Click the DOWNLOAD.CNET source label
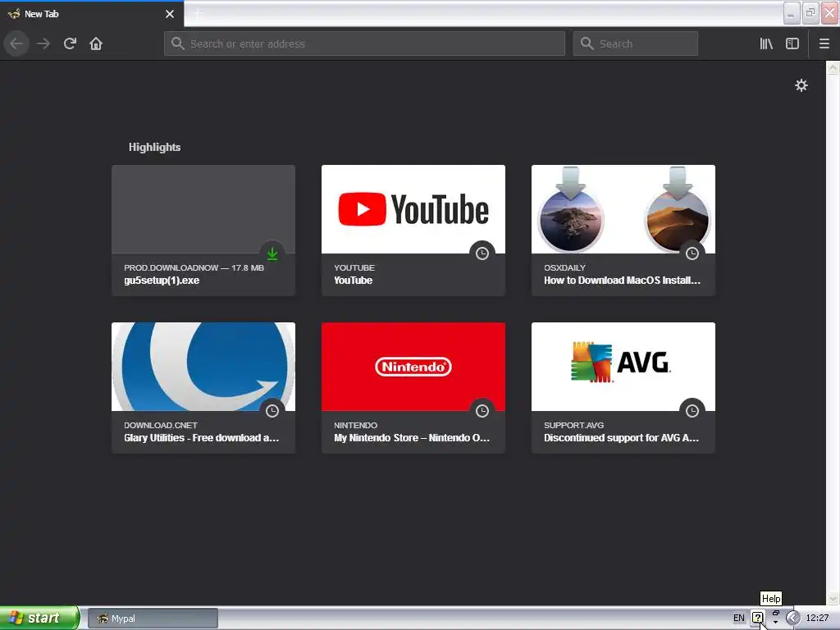Viewport: 840px width, 630px height. 161,425
